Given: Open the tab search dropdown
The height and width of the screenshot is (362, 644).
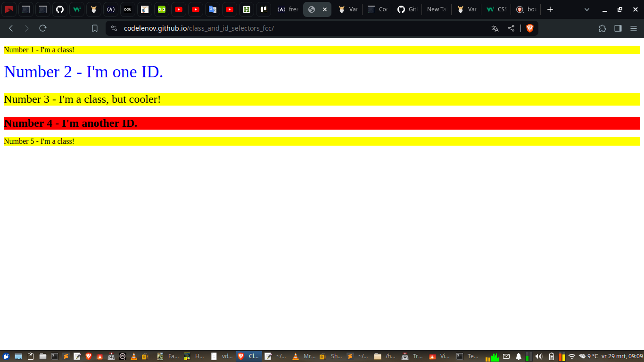Looking at the screenshot, I should (586, 9).
